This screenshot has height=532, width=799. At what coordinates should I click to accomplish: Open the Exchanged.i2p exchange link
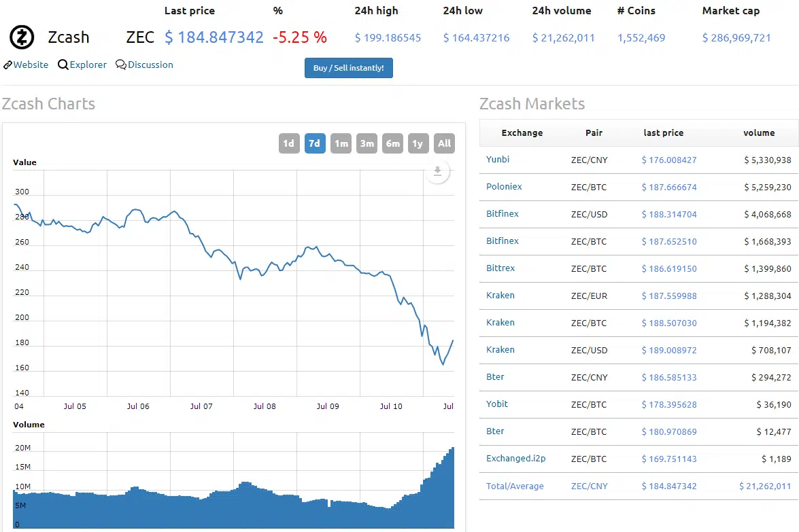(515, 458)
